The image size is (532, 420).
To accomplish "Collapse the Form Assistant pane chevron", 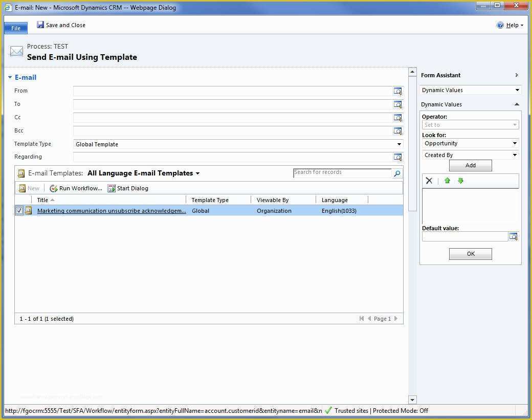I will coord(516,75).
